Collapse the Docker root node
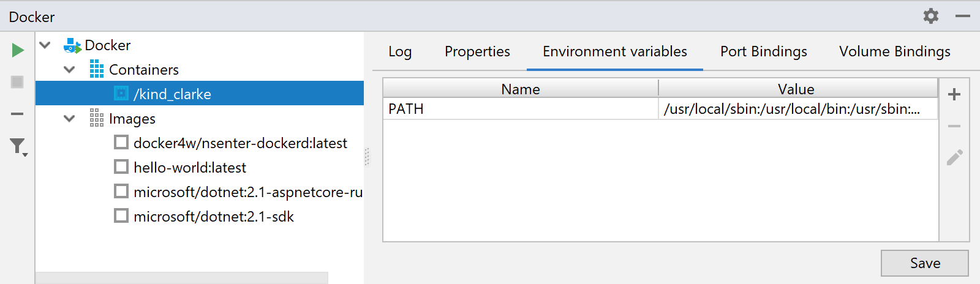 (45, 45)
